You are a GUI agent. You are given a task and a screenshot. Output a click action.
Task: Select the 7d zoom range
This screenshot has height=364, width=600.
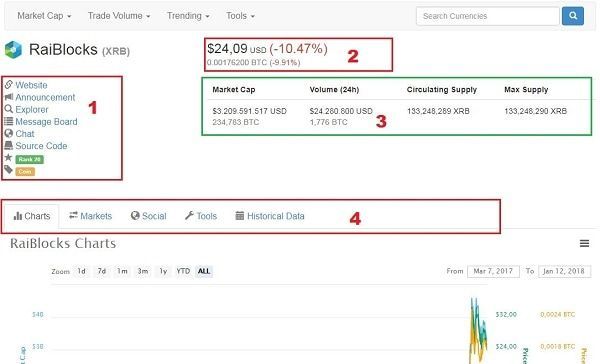(x=101, y=271)
